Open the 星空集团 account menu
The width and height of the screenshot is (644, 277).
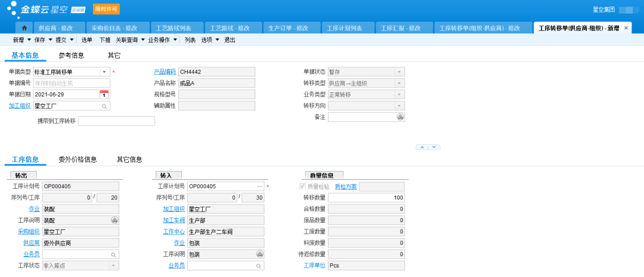(x=603, y=9)
